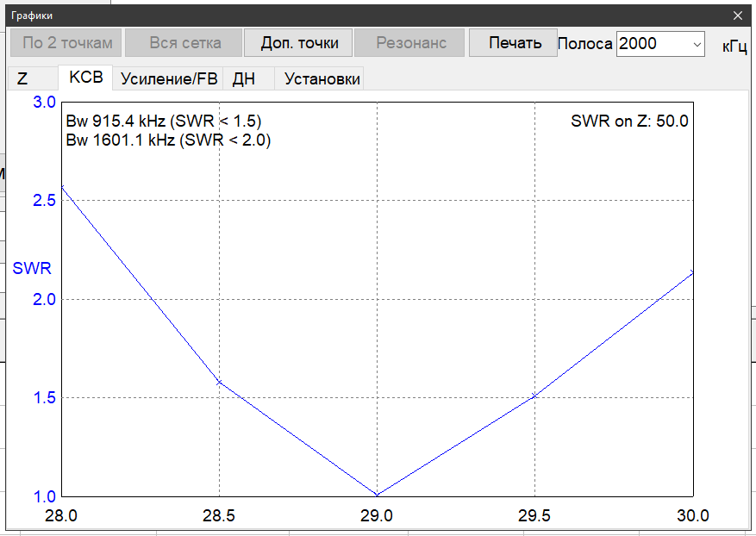Click the Bw 915.4 kHz bandwidth text

163,121
